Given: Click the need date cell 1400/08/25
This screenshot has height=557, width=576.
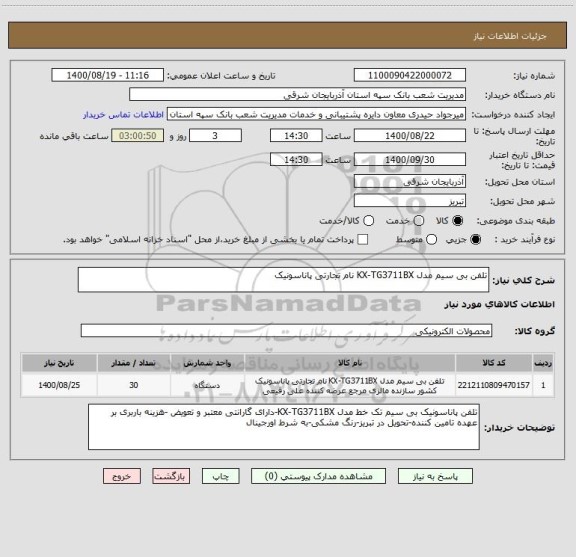Looking at the screenshot, I should coord(59,385).
